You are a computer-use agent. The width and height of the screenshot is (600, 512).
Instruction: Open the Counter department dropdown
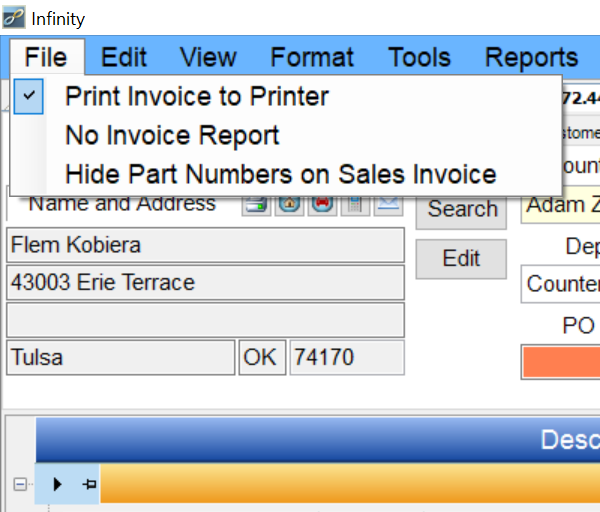click(561, 284)
